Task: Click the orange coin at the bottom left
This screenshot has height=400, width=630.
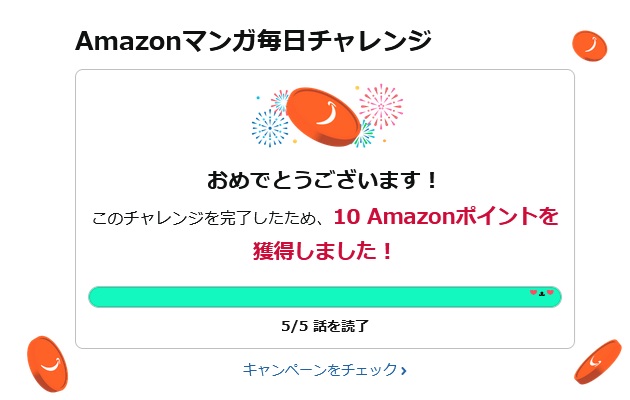Action: [x=49, y=362]
